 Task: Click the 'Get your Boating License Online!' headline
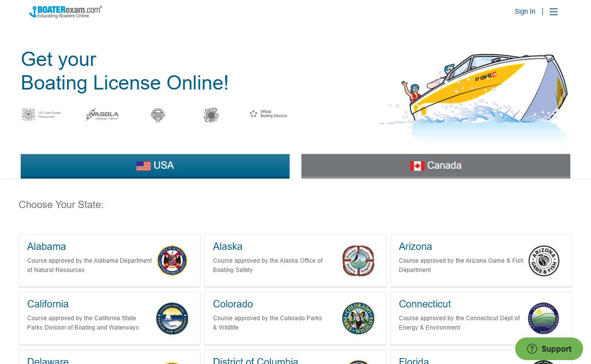point(125,71)
